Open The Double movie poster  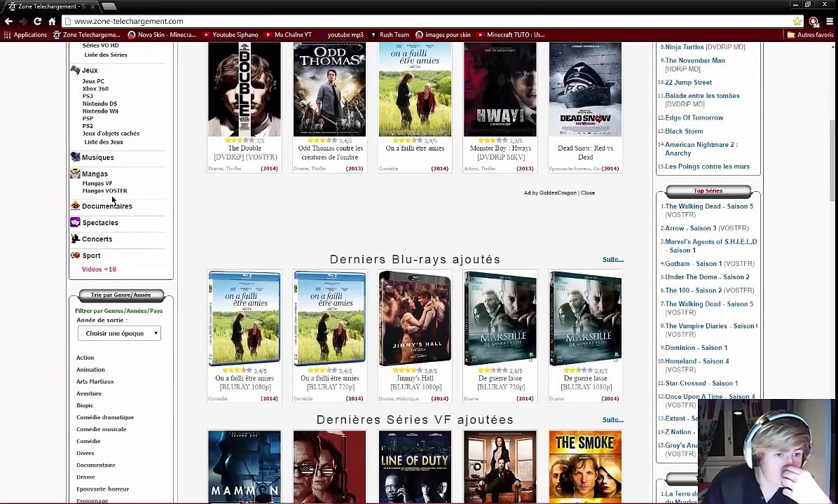pos(245,89)
